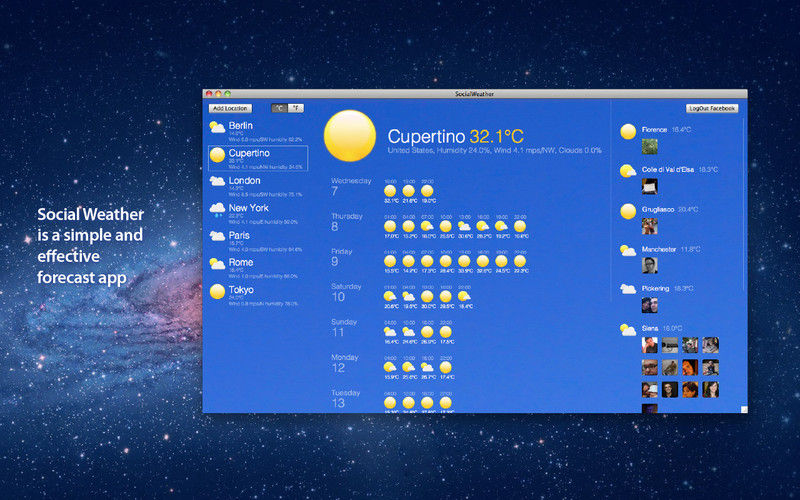
Task: Click Thursday's partly cloudy icon showing 30.6°C
Action: coord(464,226)
